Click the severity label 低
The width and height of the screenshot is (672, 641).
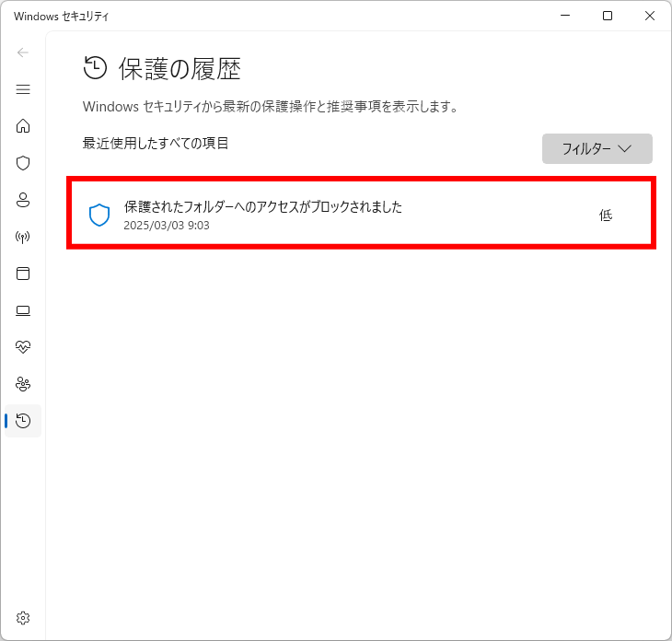point(606,215)
